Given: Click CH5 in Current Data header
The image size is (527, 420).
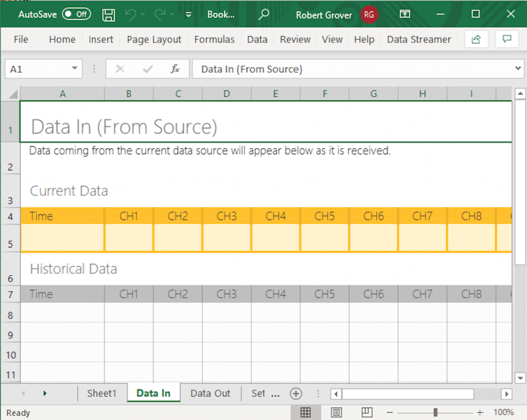Looking at the screenshot, I should tap(325, 216).
